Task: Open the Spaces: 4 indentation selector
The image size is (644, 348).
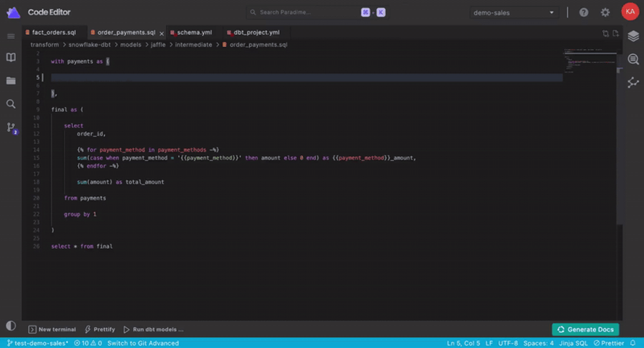Action: coord(539,343)
